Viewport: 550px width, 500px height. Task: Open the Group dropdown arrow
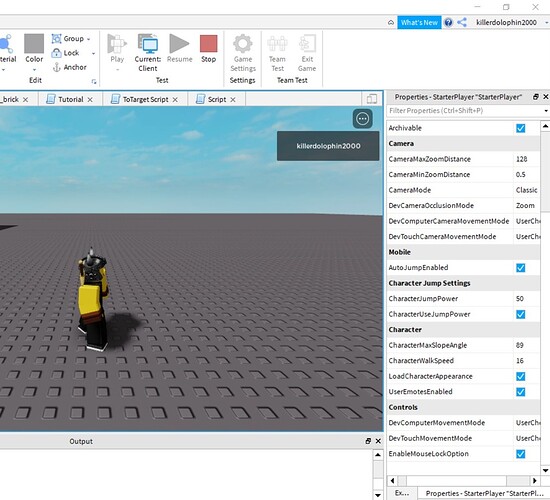pos(88,39)
